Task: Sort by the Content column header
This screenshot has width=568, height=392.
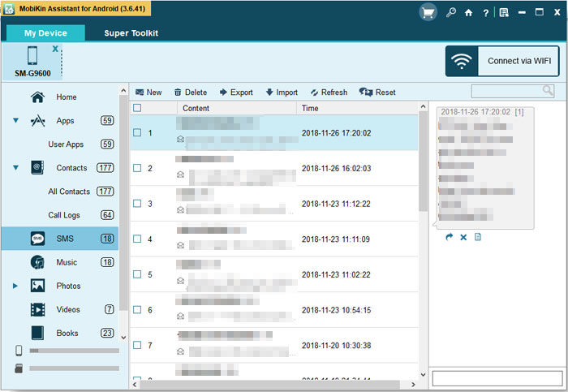Action: coord(237,108)
